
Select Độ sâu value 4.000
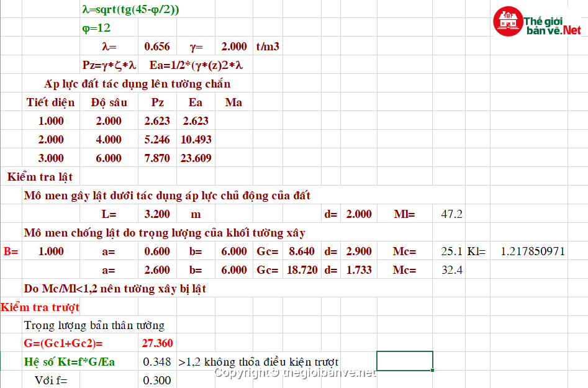tap(109, 140)
